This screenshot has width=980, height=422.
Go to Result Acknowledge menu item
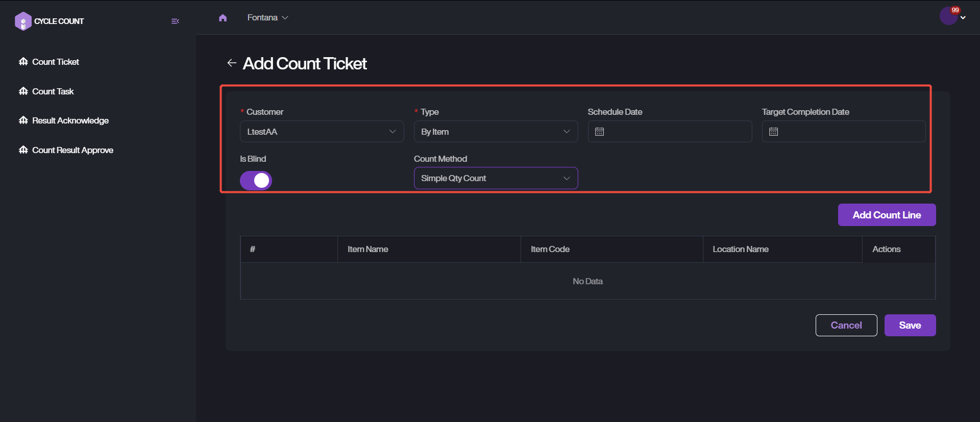pos(70,120)
